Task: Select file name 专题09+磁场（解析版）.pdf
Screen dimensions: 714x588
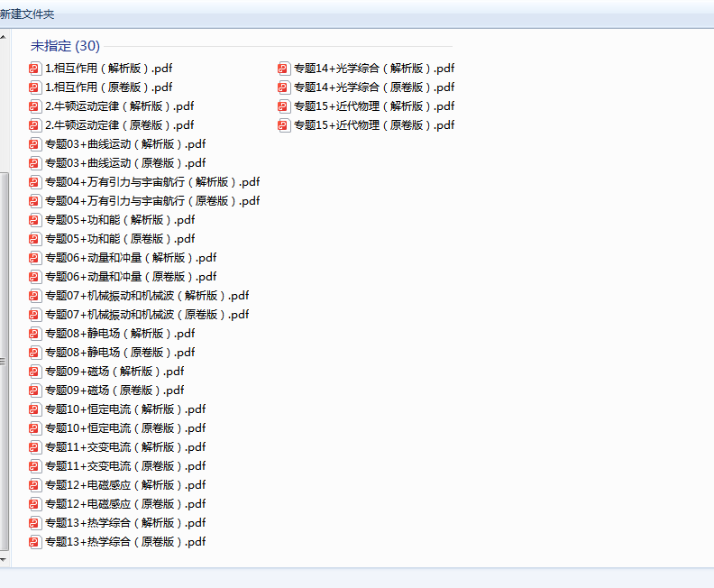Action: coord(114,372)
